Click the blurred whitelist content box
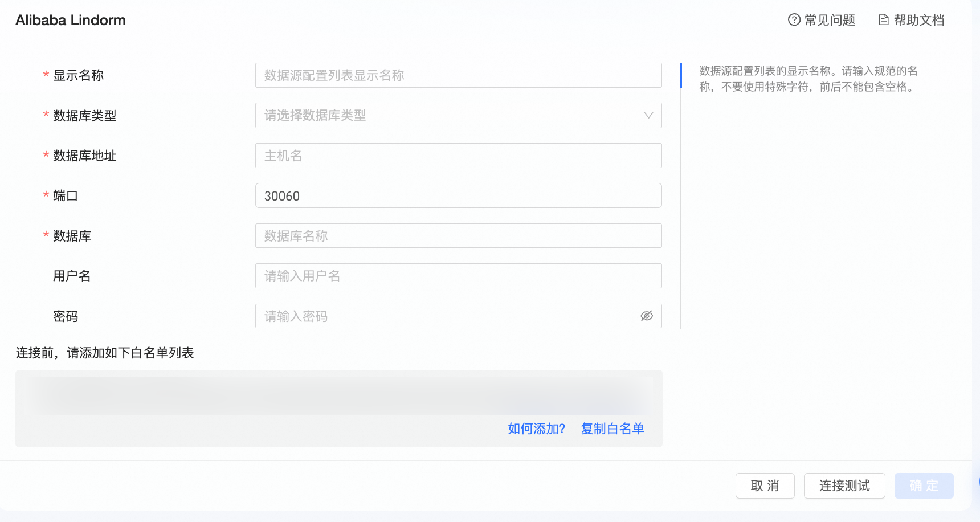Screen dimensions: 980x522 click(339, 409)
